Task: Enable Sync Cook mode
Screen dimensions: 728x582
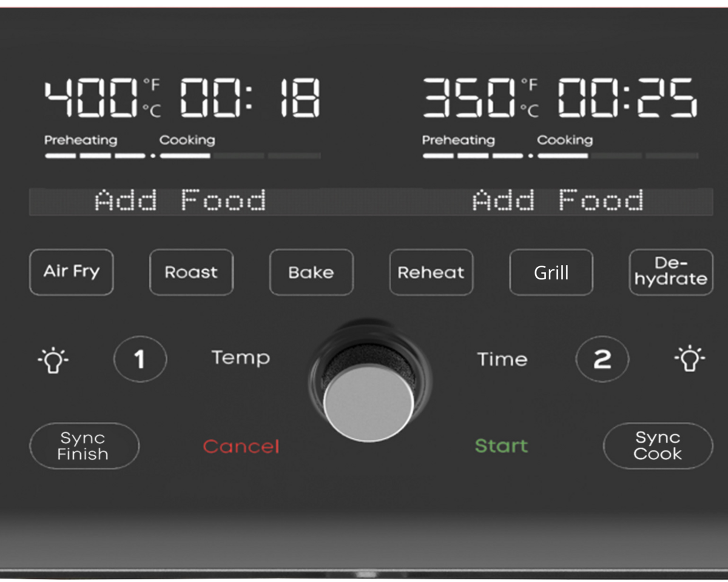Action: (x=658, y=446)
